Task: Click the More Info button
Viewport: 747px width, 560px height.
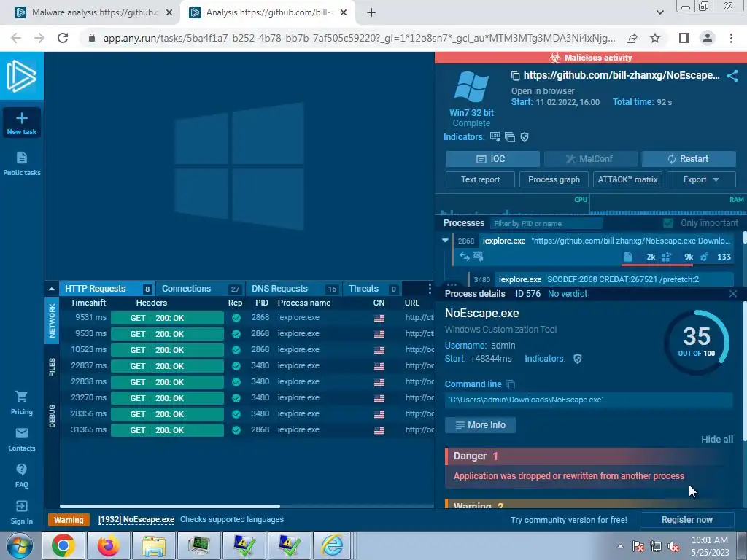Action: (480, 425)
